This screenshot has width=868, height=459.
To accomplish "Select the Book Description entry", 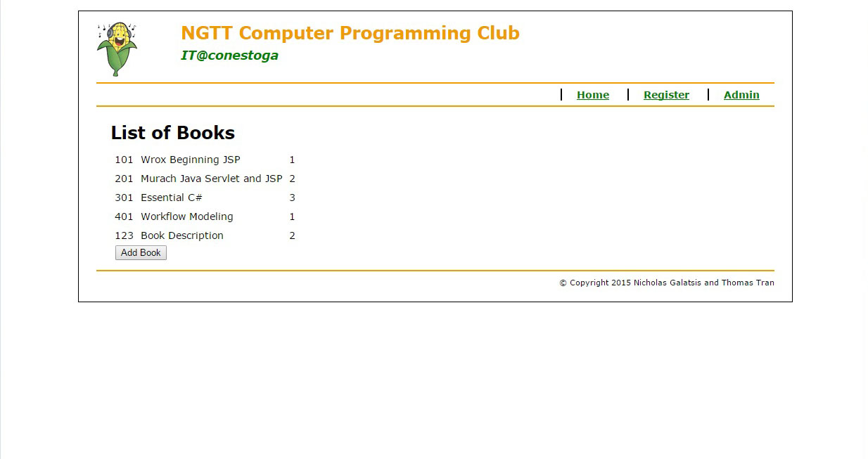I will [181, 236].
